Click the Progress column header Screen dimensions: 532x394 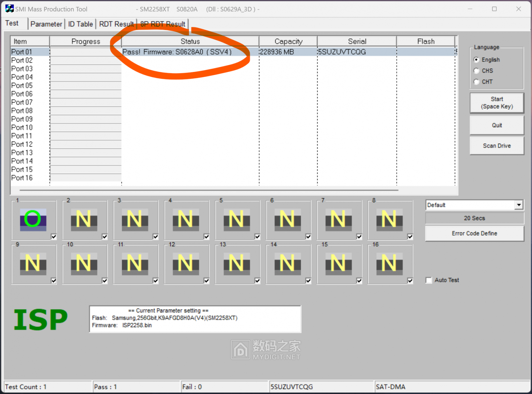point(85,41)
